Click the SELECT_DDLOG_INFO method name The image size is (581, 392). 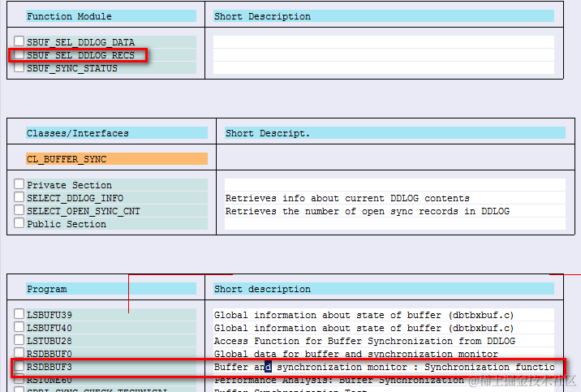(x=75, y=198)
